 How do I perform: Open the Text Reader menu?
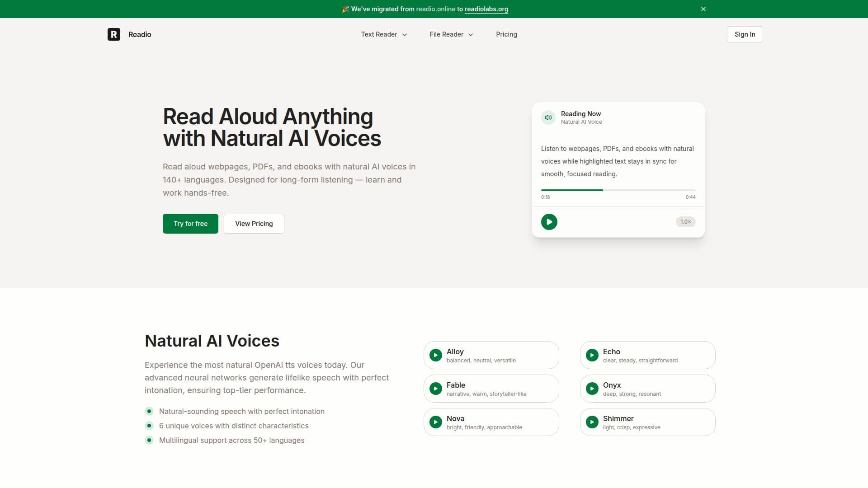pyautogui.click(x=384, y=34)
